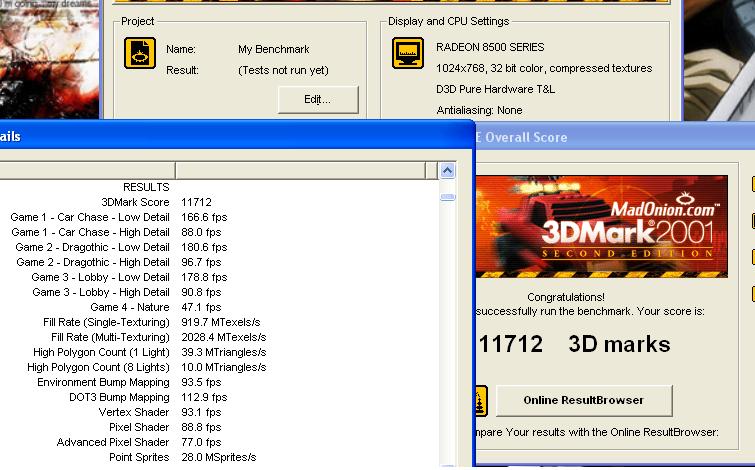Click the results list scrollbar thumb
This screenshot has width=755, height=470.
[x=448, y=196]
